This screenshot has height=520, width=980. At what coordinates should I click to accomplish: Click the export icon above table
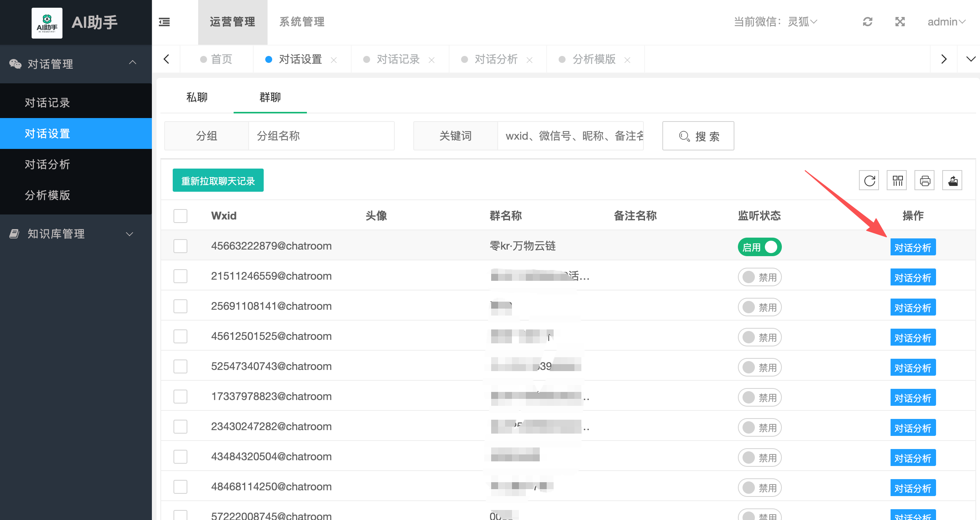953,181
